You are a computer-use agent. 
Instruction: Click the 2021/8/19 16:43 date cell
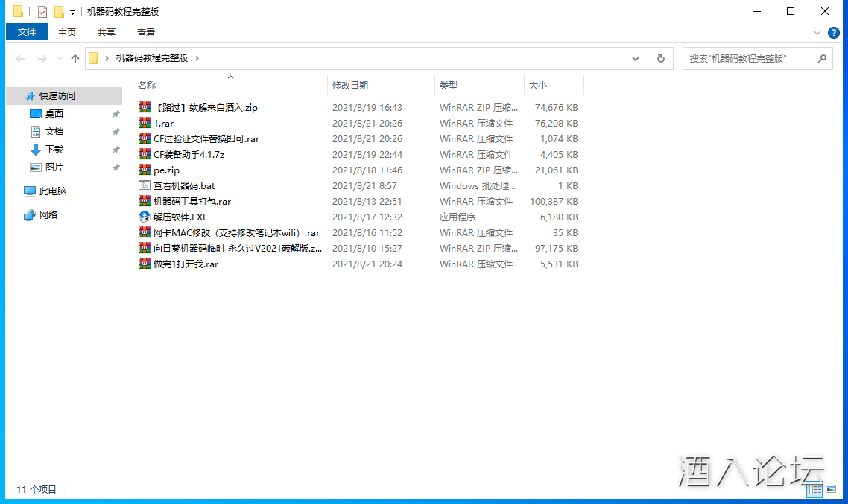pyautogui.click(x=367, y=107)
